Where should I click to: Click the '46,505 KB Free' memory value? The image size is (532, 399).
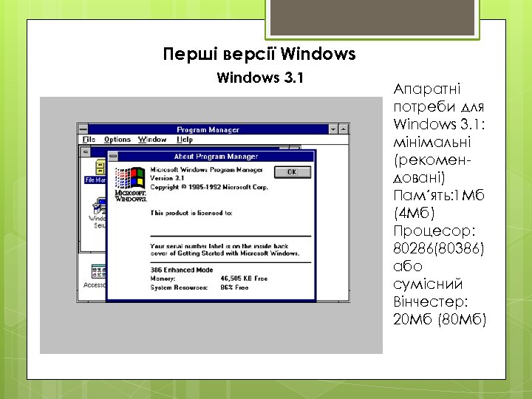(244, 279)
